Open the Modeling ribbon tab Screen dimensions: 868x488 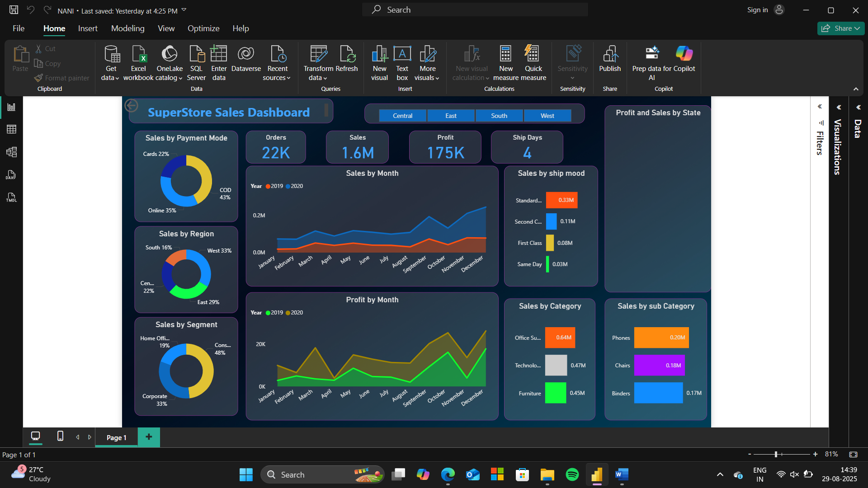pos(127,28)
